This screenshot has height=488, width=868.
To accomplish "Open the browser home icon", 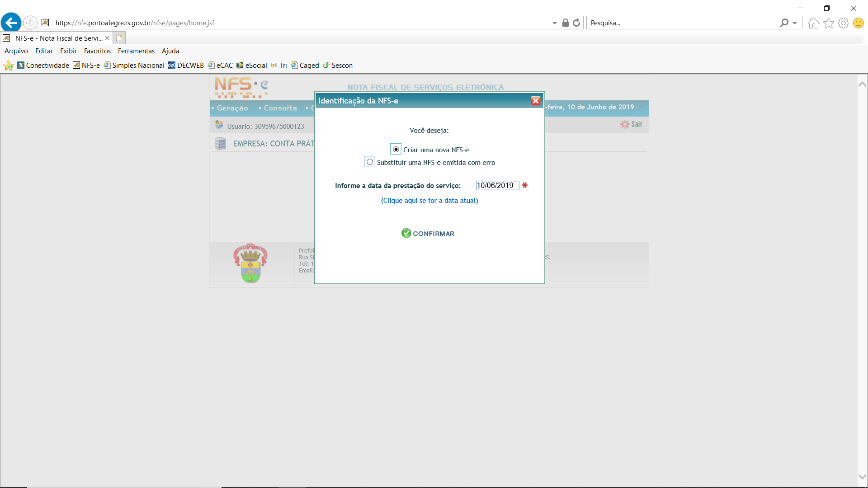I will (813, 23).
